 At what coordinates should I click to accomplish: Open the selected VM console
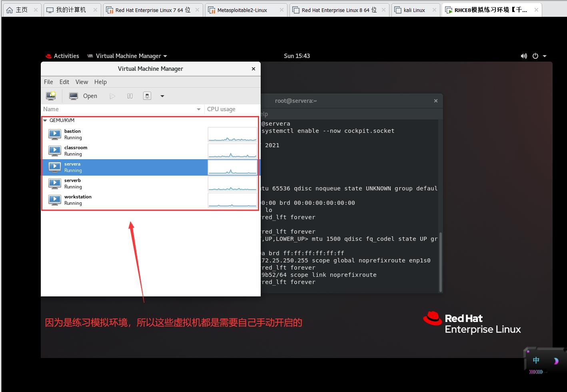83,96
